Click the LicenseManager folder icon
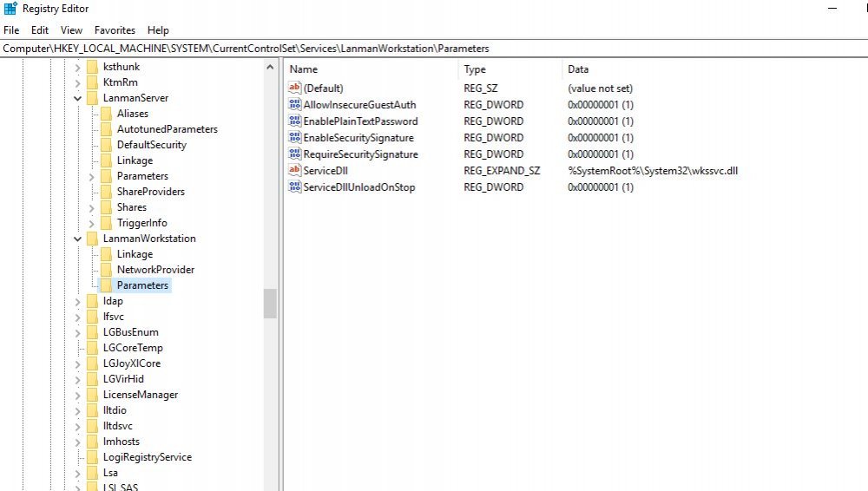The width and height of the screenshot is (868, 491). coord(93,395)
